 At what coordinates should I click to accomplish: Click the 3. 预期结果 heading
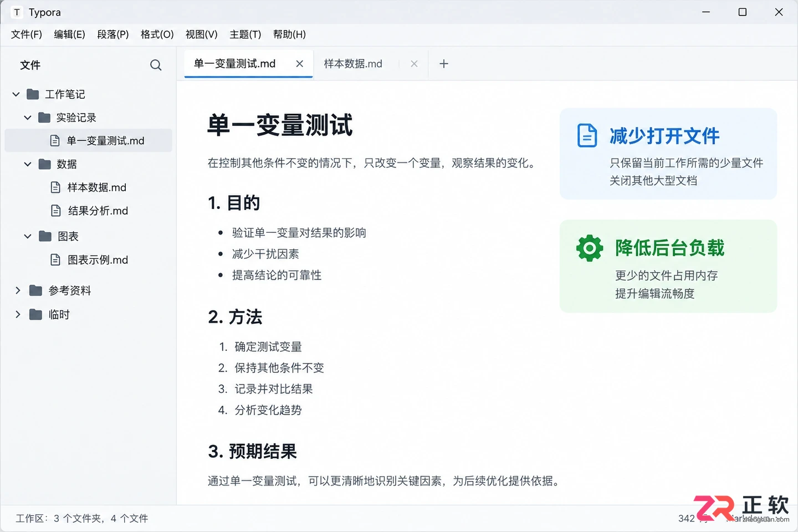[x=252, y=452]
